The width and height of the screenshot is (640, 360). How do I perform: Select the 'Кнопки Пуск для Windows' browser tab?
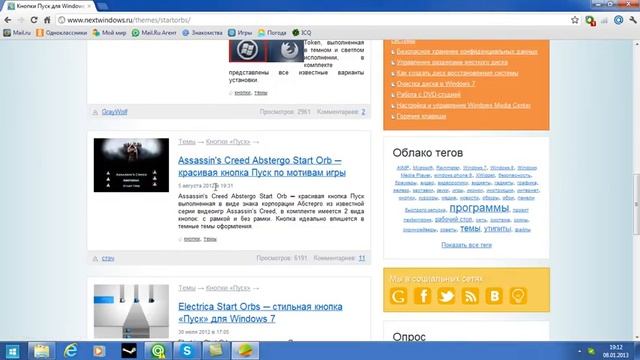click(x=50, y=6)
